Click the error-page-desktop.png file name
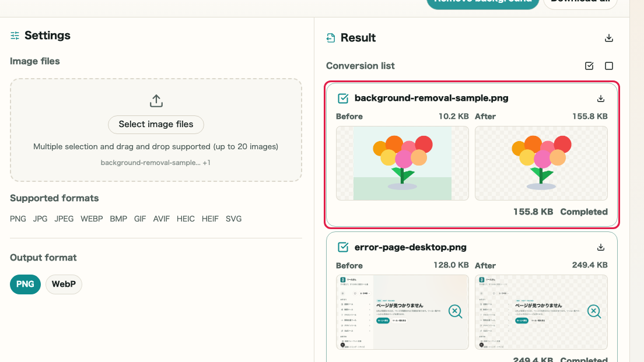Image resolution: width=644 pixels, height=362 pixels. (x=410, y=247)
